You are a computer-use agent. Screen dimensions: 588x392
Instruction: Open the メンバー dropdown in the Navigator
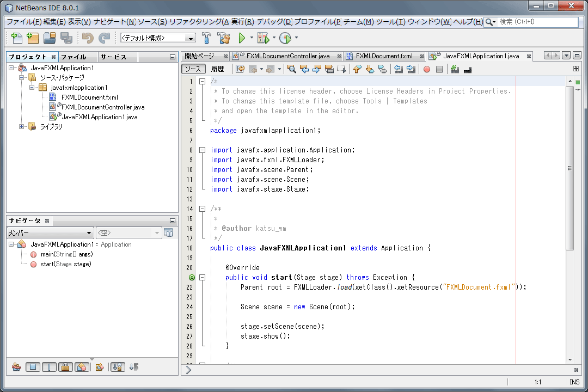point(50,233)
